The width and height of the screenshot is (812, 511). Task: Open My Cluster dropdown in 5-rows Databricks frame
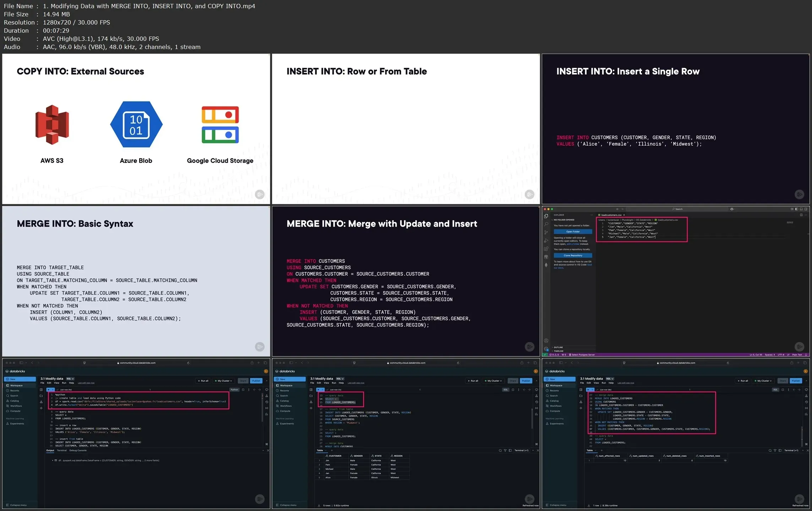[494, 381]
